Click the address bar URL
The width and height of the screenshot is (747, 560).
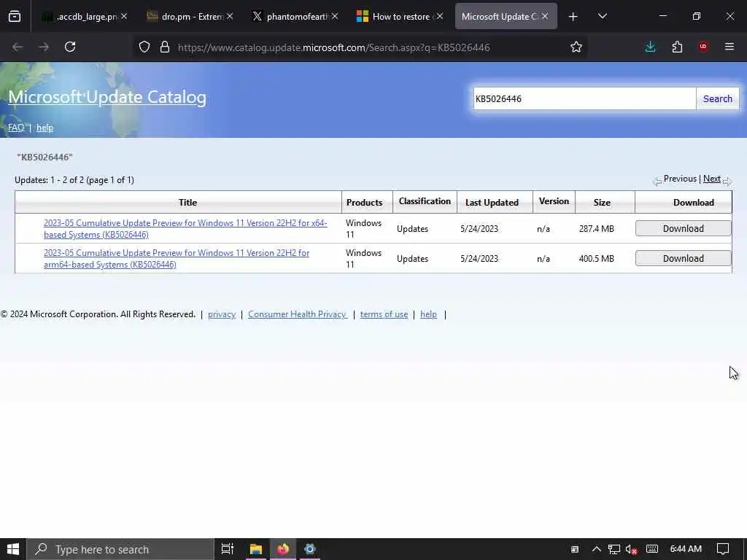[x=333, y=47]
